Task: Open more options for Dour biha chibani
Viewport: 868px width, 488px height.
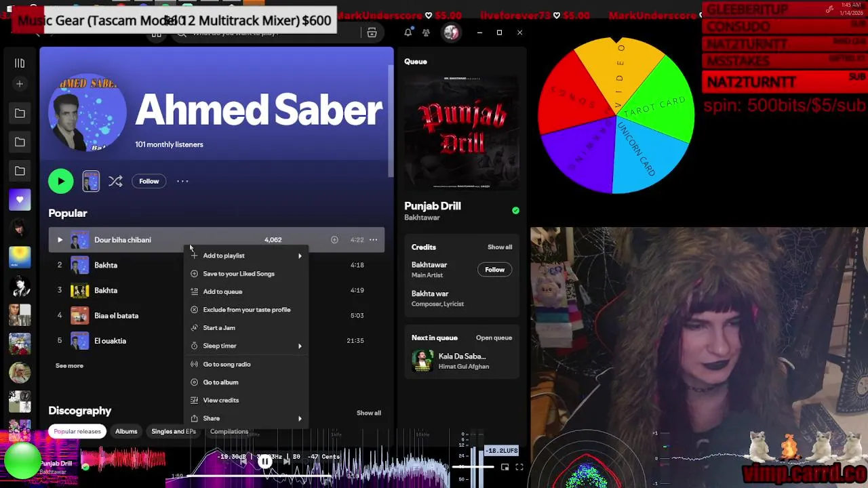Action: tap(373, 240)
